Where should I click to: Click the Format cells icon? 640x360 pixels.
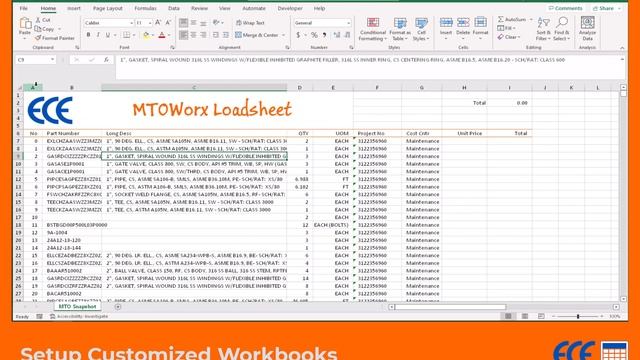click(x=480, y=22)
